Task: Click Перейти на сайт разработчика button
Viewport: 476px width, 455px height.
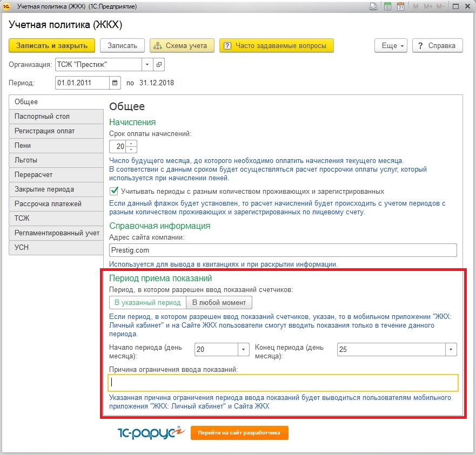Action: tap(239, 433)
